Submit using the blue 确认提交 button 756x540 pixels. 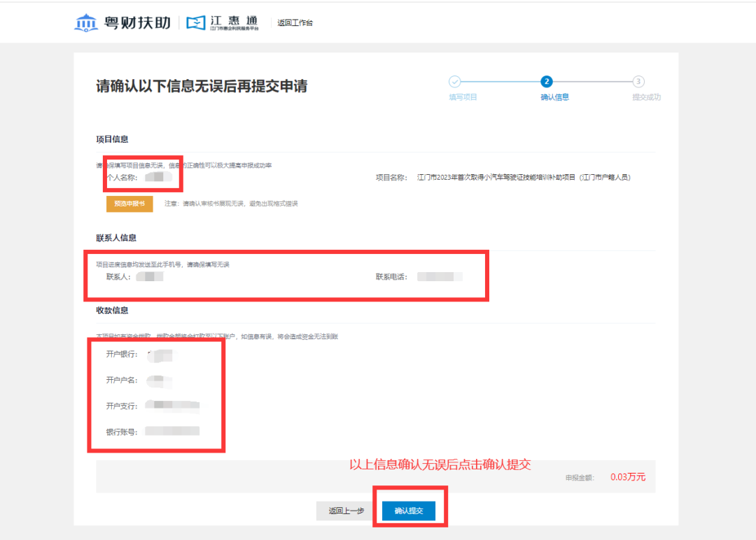409,511
